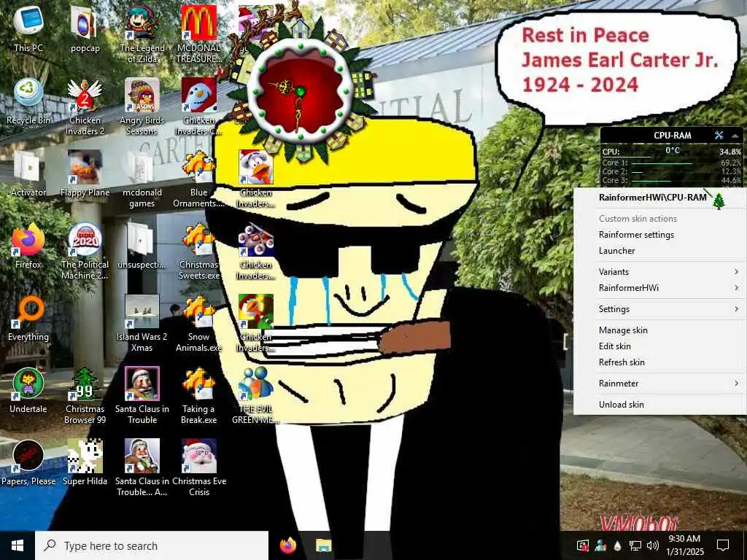Collapse the CPU-RAM widget with the up arrow
Image resolution: width=747 pixels, height=560 pixels.
(735, 136)
